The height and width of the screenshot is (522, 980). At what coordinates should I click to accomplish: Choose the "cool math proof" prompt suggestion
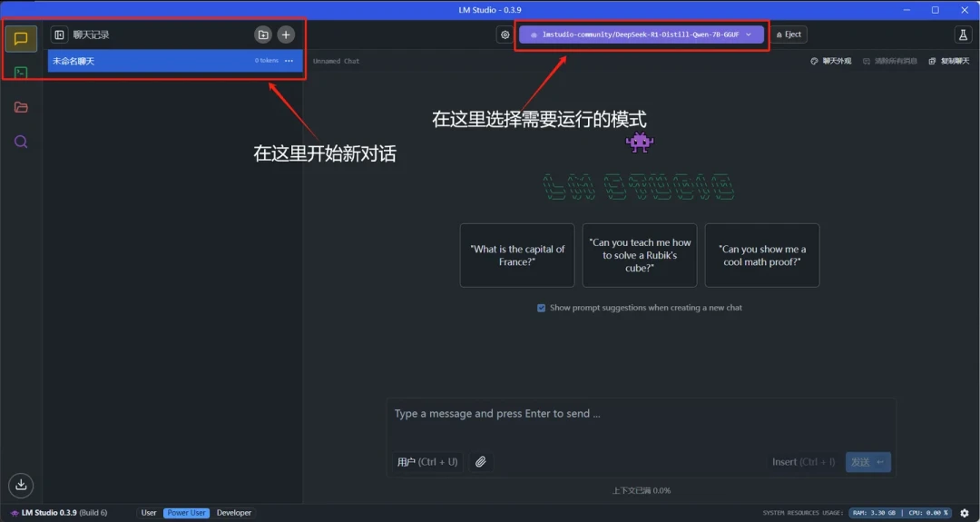(762, 255)
